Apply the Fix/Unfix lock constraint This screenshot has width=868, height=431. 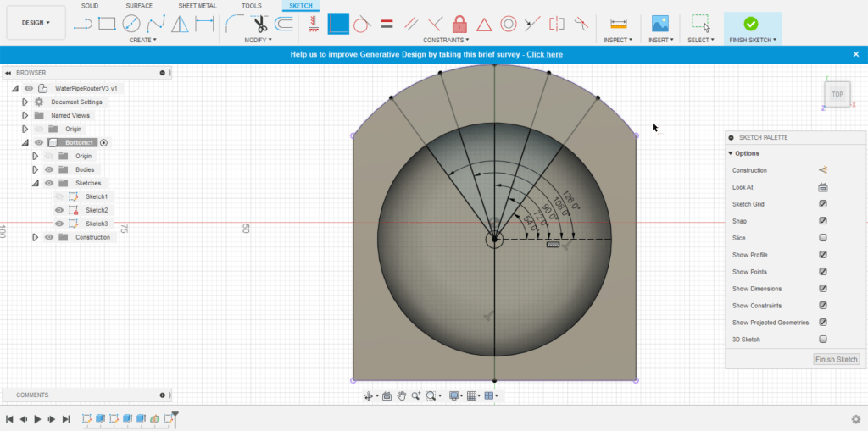point(459,24)
